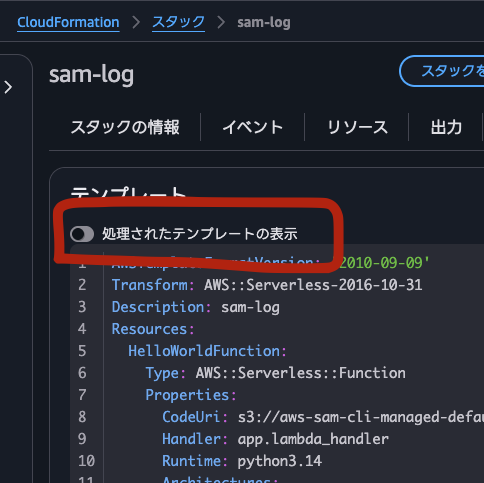Viewport: 484px width, 483px height.
Task: Click the first breadcrumb separator chevron
Action: tap(136, 23)
